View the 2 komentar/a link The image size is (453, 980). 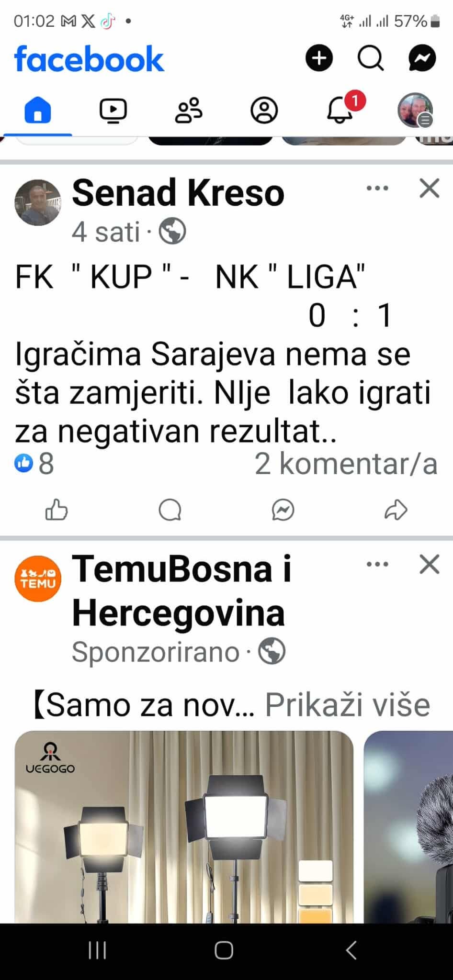346,464
